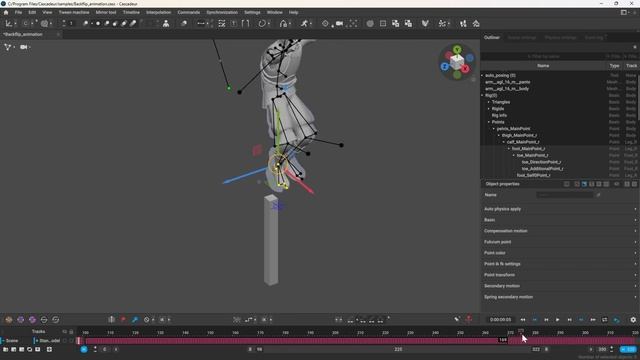Click the running figure physics icon

pos(304,24)
